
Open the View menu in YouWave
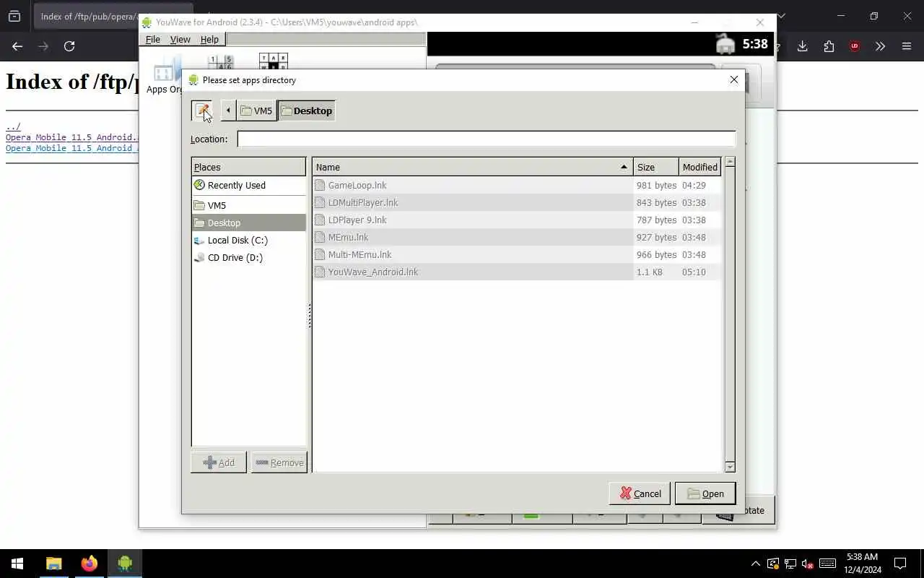tap(180, 39)
